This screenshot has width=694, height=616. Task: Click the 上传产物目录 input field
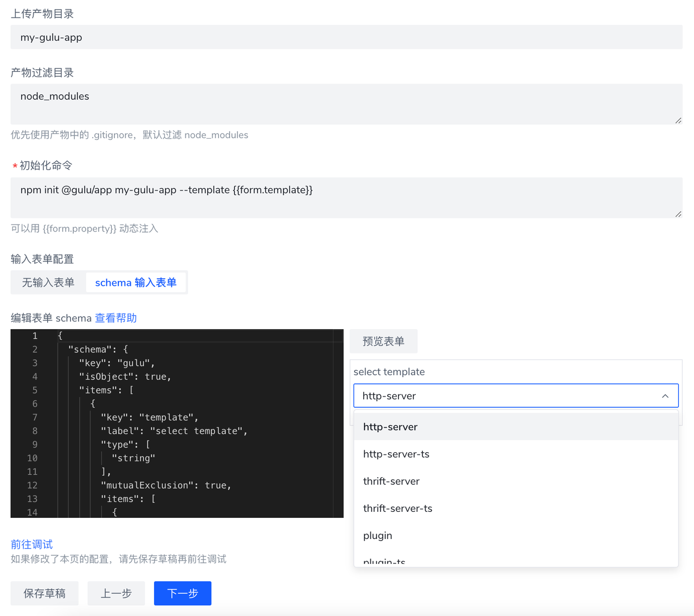coord(346,37)
